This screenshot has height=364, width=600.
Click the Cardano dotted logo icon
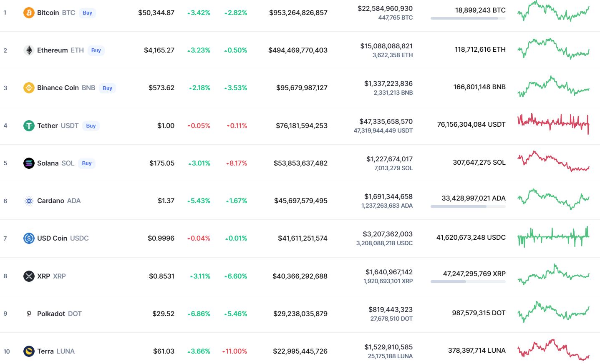(29, 201)
